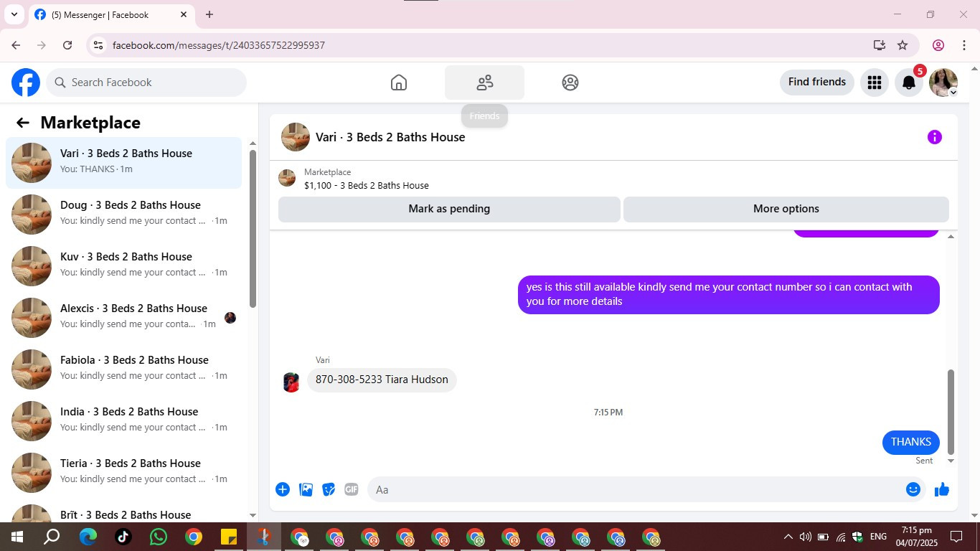The image size is (980, 551).
Task: Open Windows taskbar search
Action: click(52, 537)
